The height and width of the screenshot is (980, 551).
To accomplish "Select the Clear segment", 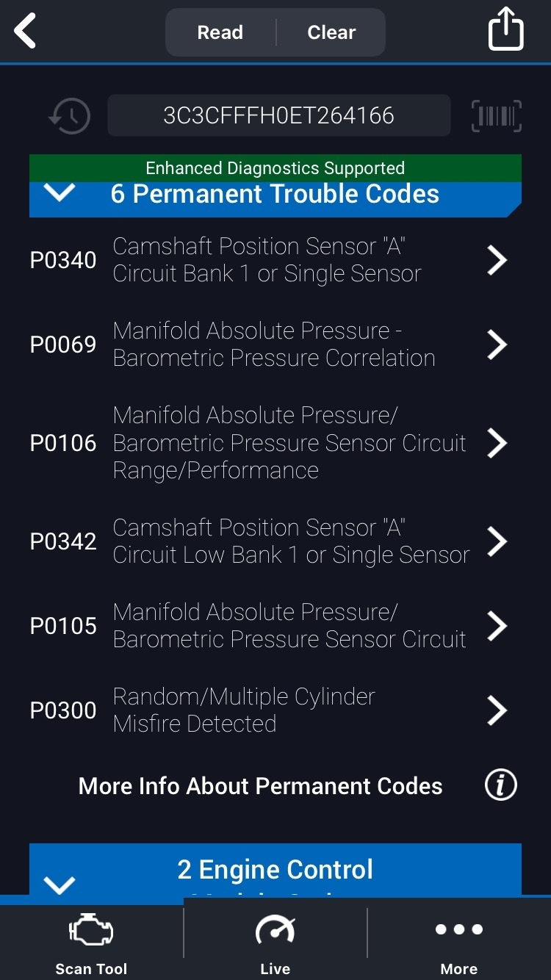I will tap(331, 32).
